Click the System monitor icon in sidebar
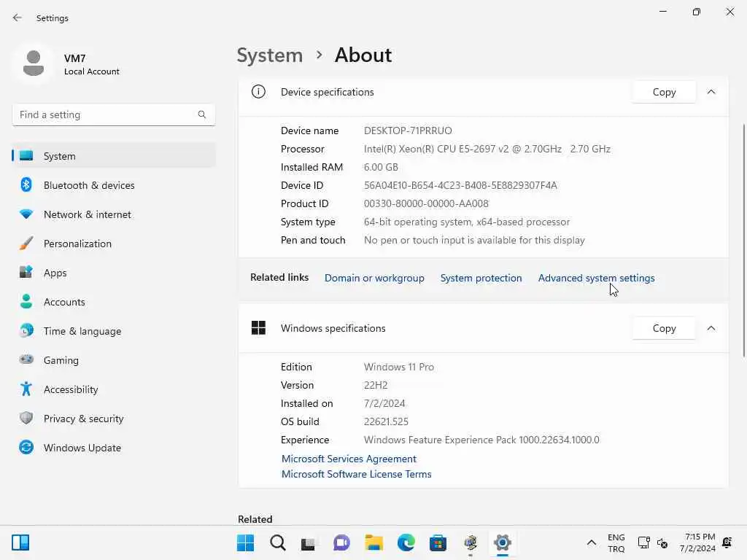The width and height of the screenshot is (747, 560). pyautogui.click(x=26, y=156)
